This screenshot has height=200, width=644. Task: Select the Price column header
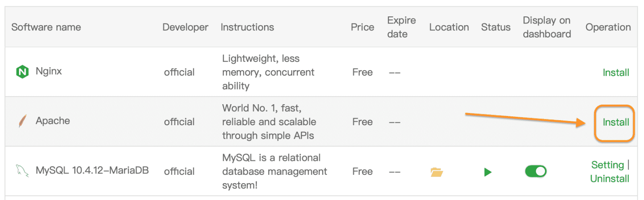362,27
